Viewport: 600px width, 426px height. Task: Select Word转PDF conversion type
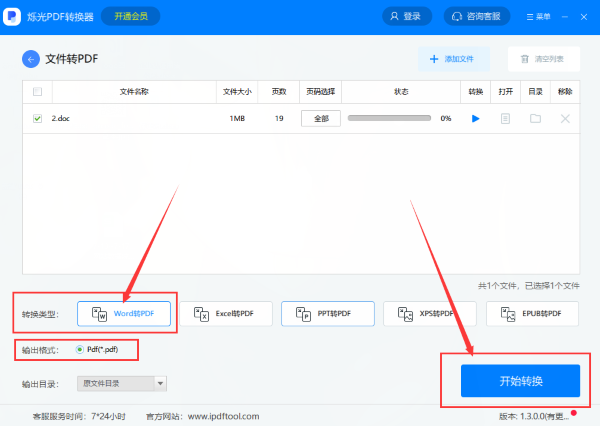(125, 314)
